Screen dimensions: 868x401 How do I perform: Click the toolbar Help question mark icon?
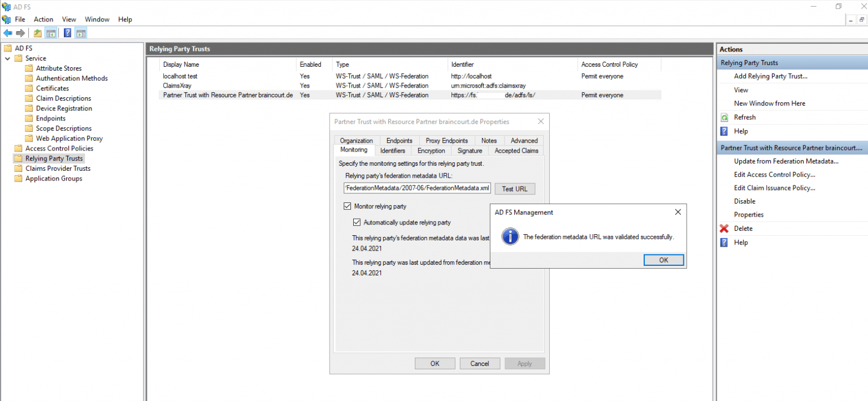click(x=67, y=33)
